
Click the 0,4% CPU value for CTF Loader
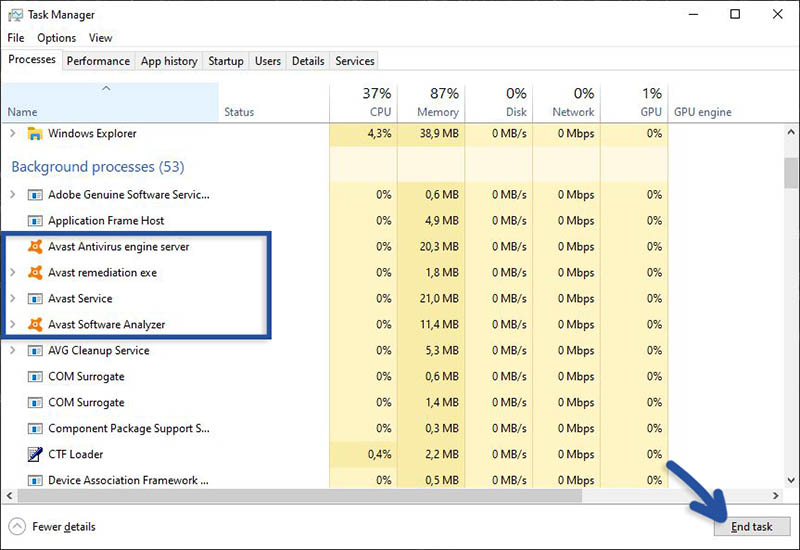(x=379, y=454)
